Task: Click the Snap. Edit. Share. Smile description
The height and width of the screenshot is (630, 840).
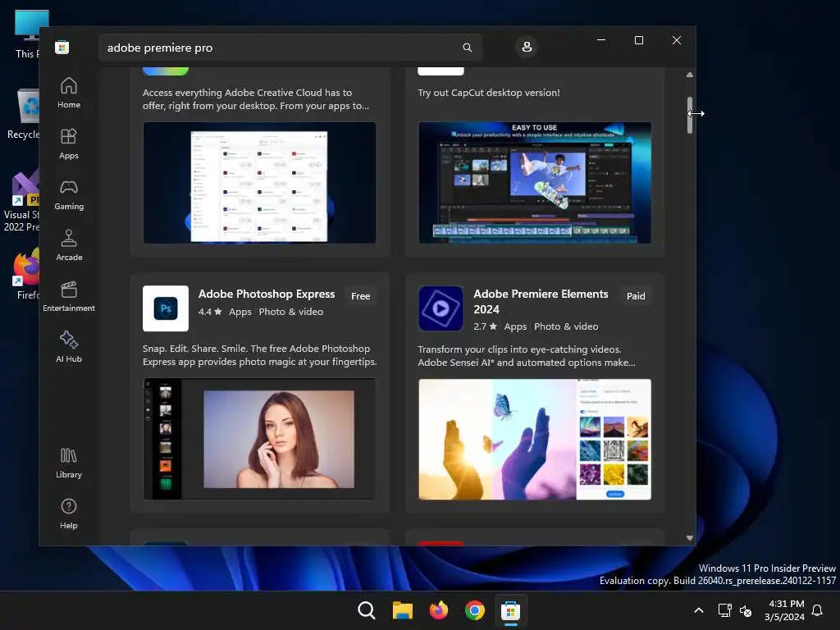Action: tap(259, 355)
